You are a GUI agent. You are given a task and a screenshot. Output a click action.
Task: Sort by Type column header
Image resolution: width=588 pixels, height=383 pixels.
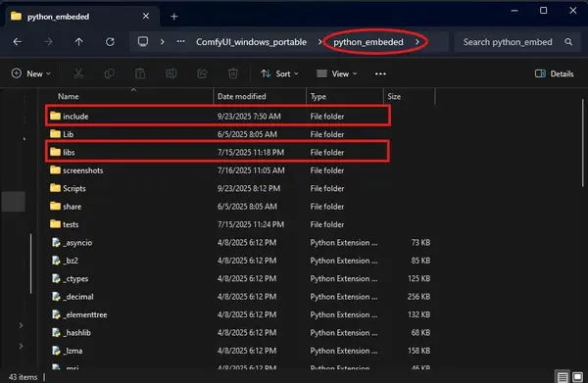pos(318,96)
